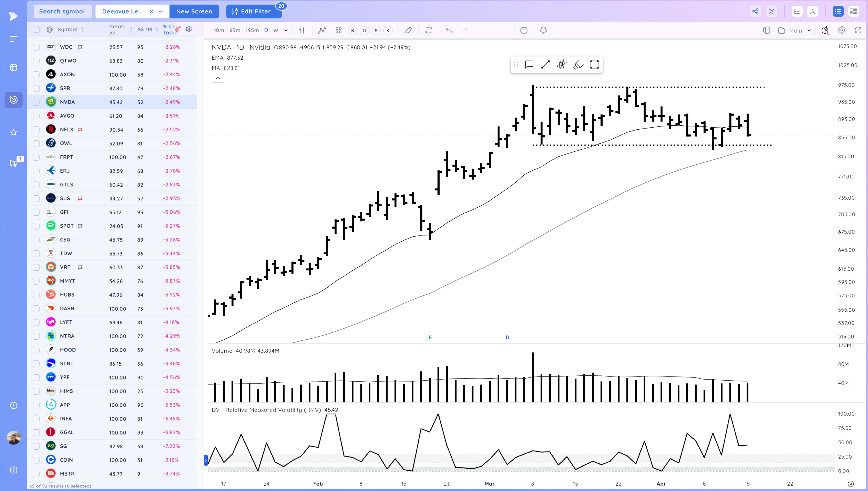Open the calendar icon in chart toolbar

[x=524, y=30]
